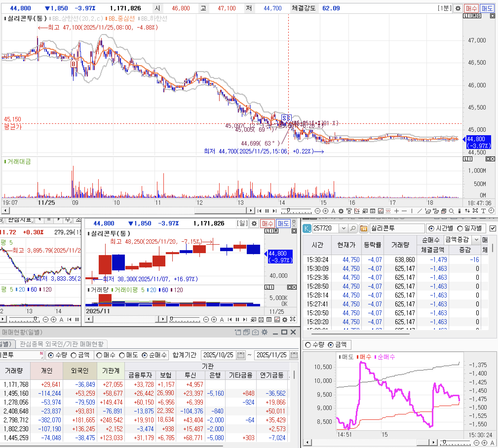Click the zoom-out minus icon on main chart toolbar
This screenshot has width=498, height=448.
318,211
